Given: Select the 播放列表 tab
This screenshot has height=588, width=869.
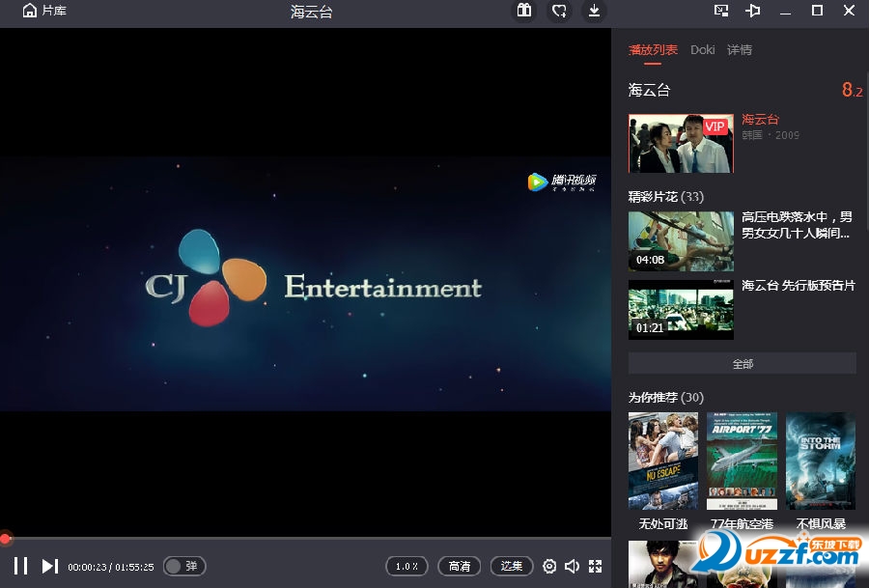Looking at the screenshot, I should 653,50.
